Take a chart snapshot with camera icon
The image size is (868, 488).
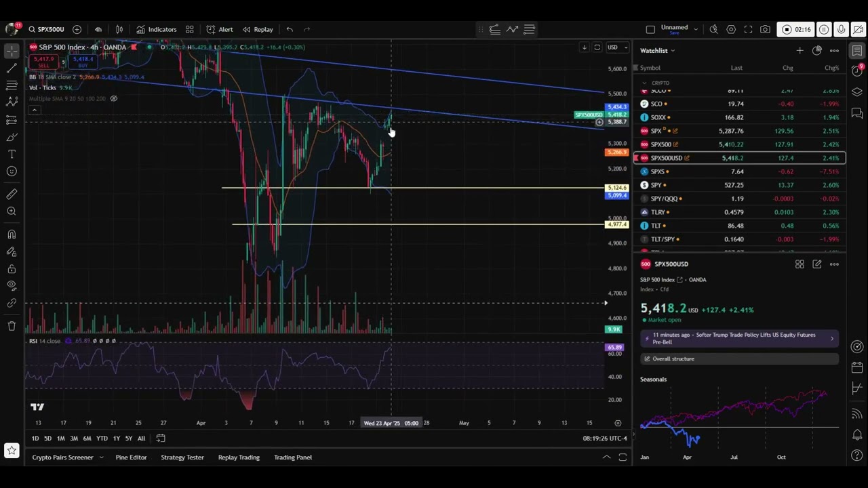point(765,29)
